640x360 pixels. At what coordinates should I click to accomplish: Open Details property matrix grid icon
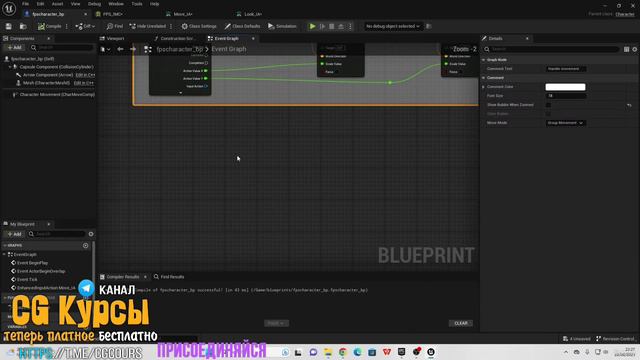[626, 49]
